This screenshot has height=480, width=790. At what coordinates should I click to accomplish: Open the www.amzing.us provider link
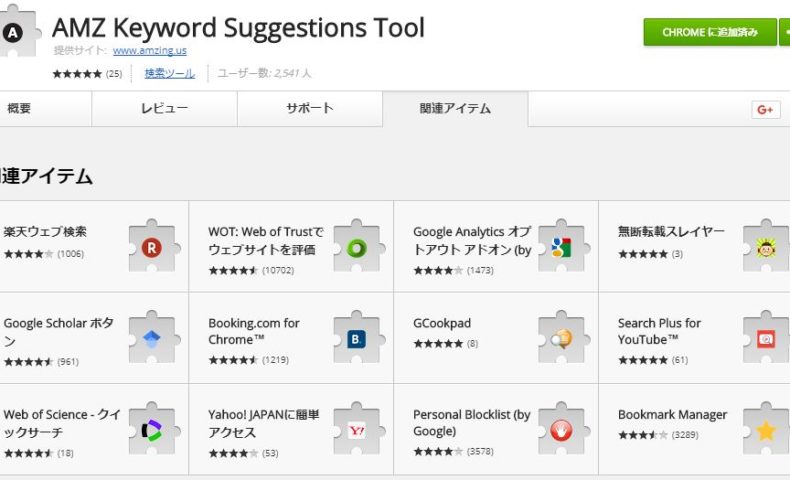tap(150, 50)
